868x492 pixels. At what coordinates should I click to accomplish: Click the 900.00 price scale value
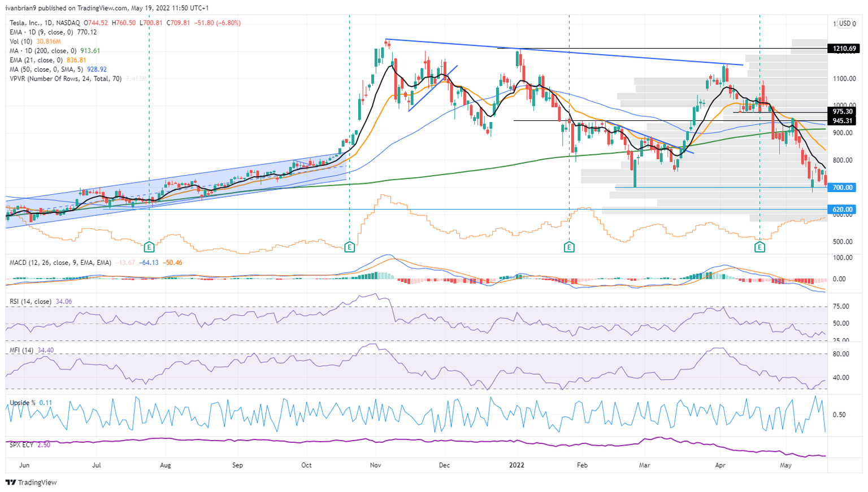(x=844, y=133)
